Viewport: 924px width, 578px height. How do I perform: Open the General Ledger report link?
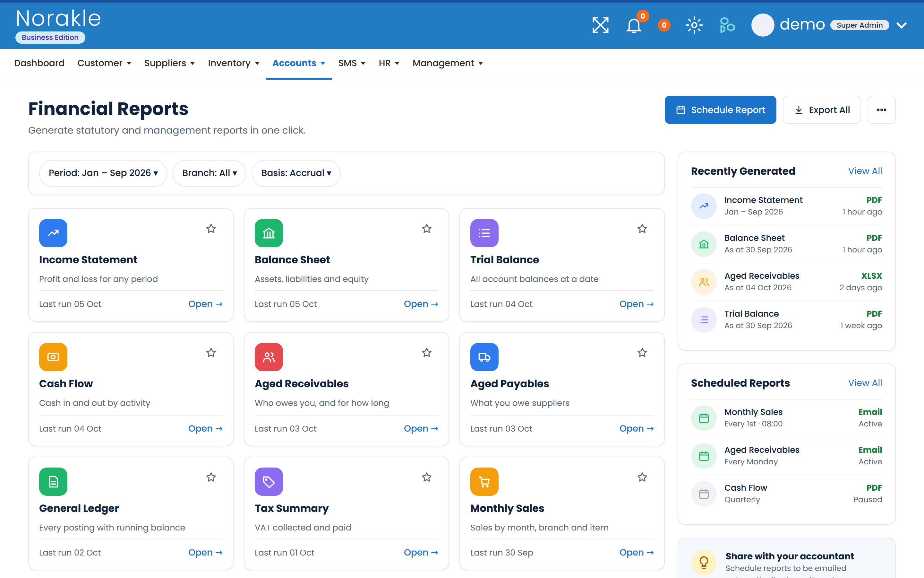(205, 552)
